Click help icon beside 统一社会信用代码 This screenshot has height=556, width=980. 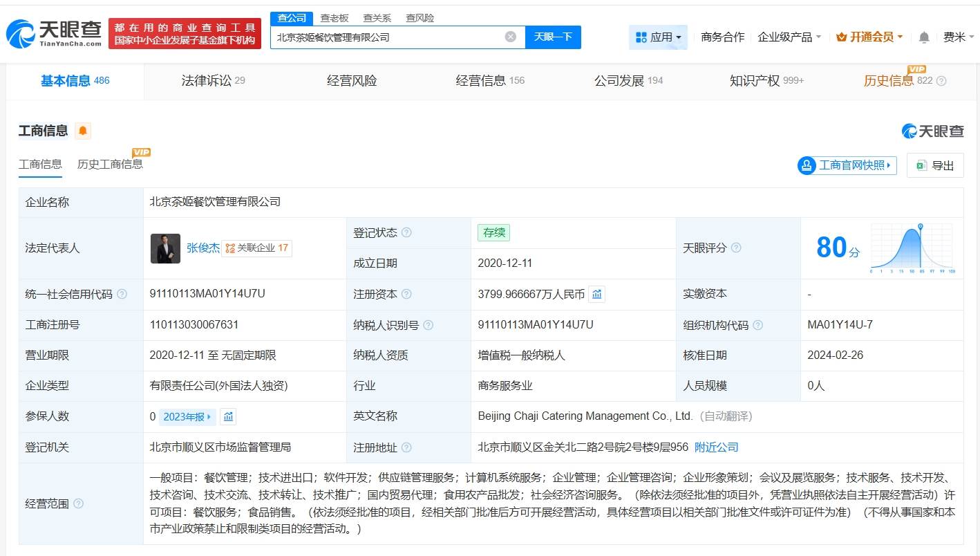pos(122,293)
